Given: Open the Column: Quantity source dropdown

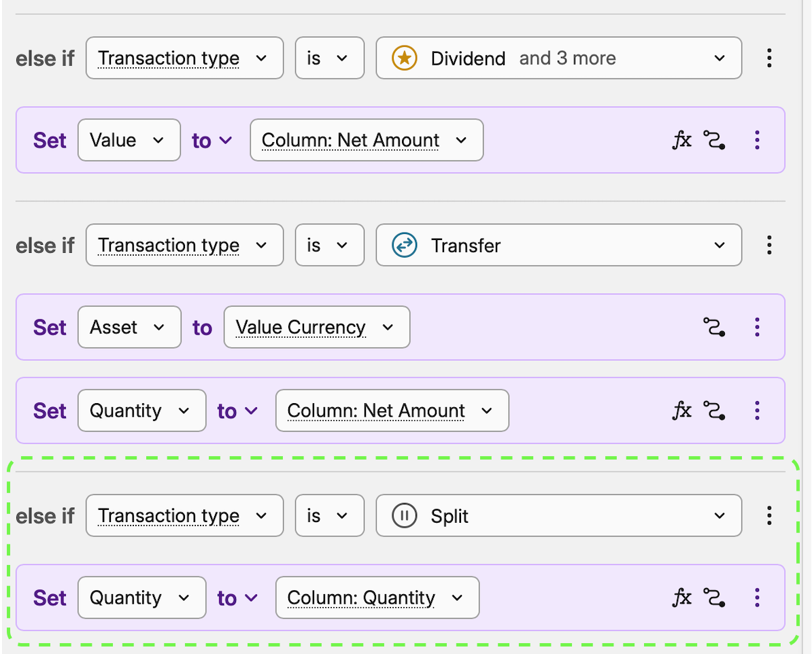Looking at the screenshot, I should [377, 598].
